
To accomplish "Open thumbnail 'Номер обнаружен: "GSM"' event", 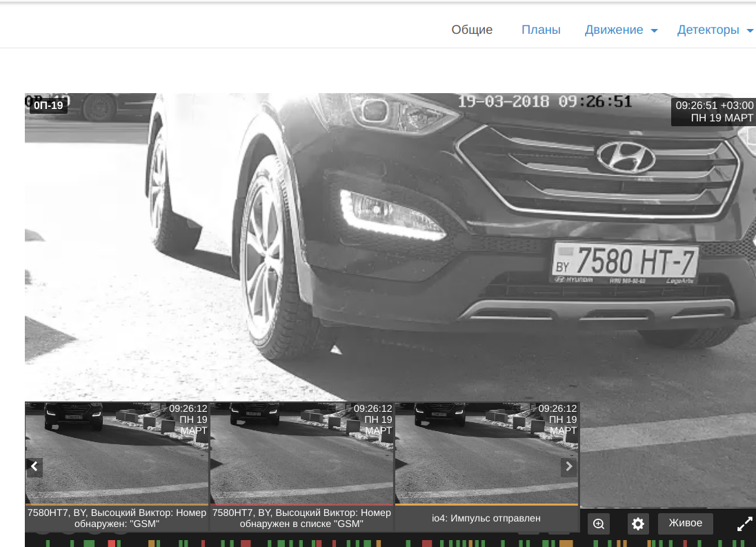I will click(117, 453).
